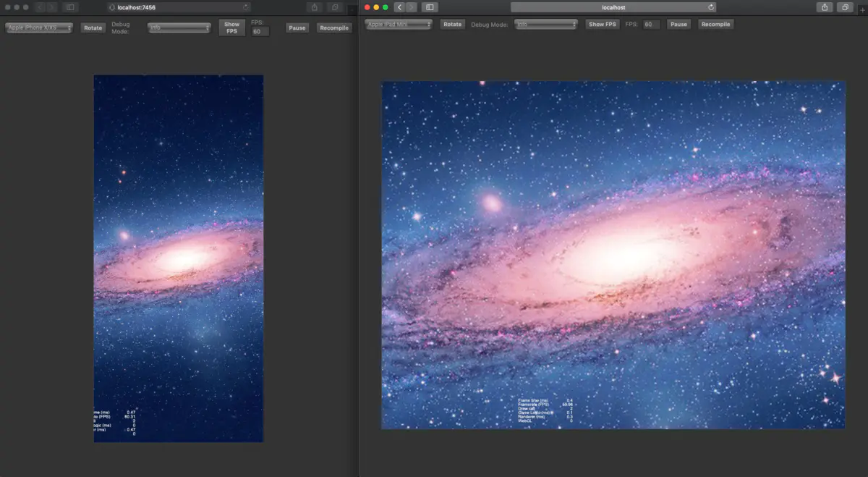Pause the game preview in the left window
The height and width of the screenshot is (477, 868).
(x=297, y=28)
